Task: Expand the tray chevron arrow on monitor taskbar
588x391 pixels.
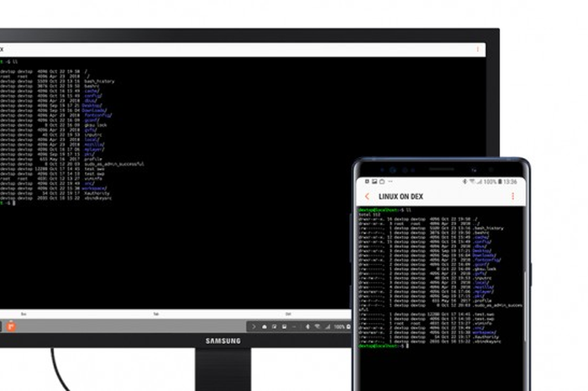Action: [254, 327]
